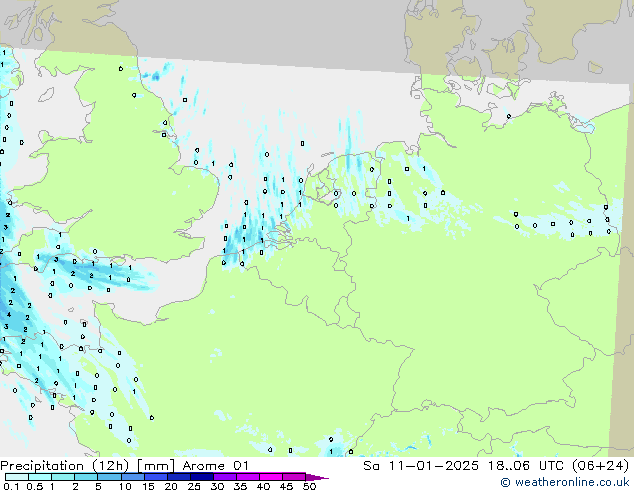Screen dimensions: 634x490
Task: Click the 5 to 10 mm legend swatch
Action: [x=109, y=477]
